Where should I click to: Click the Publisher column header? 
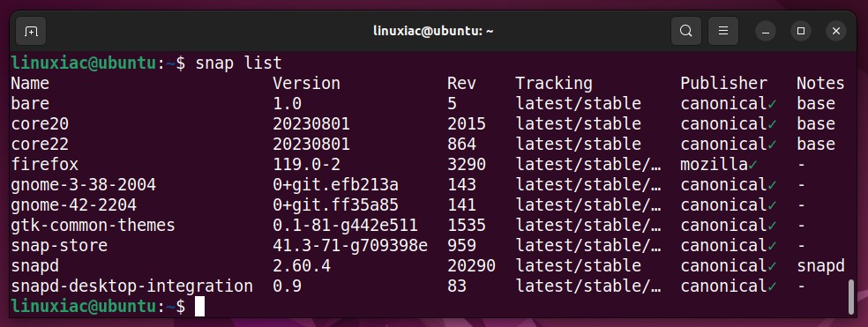point(723,84)
